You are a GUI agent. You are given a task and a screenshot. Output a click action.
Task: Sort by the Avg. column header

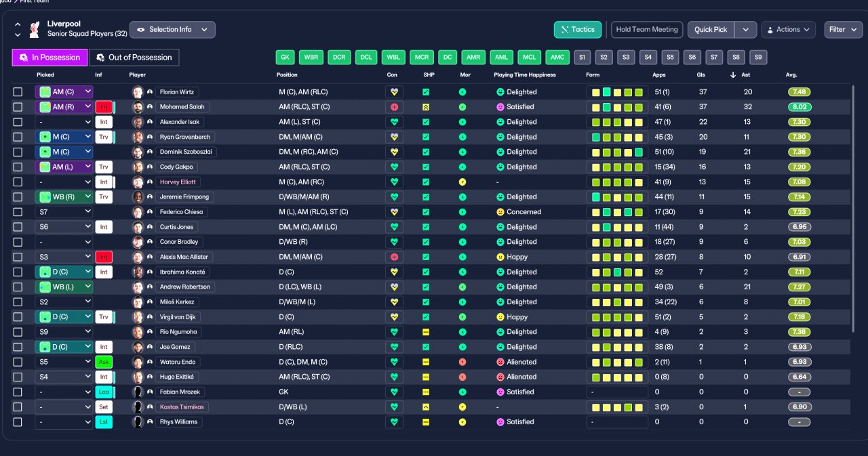[x=791, y=75]
